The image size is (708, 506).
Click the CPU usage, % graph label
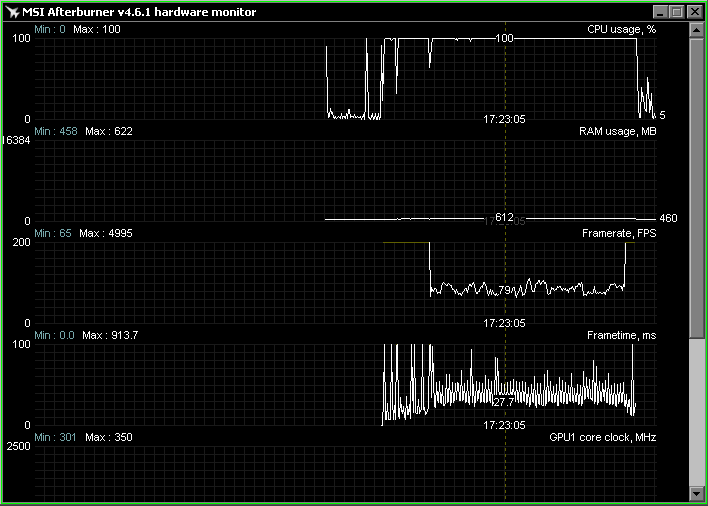tap(621, 30)
